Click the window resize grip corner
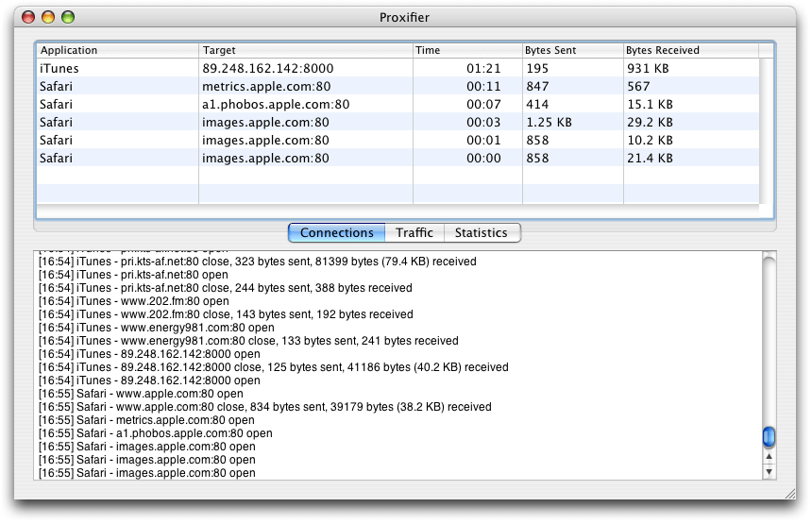 (790, 492)
